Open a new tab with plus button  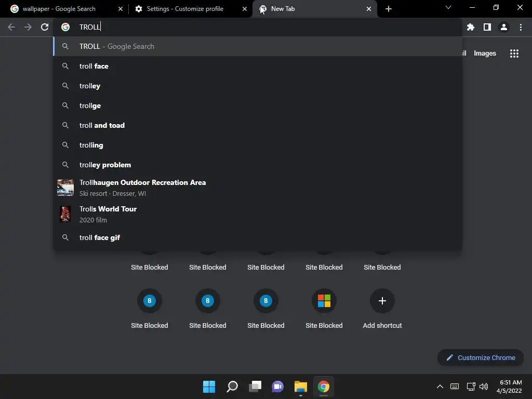tap(389, 9)
